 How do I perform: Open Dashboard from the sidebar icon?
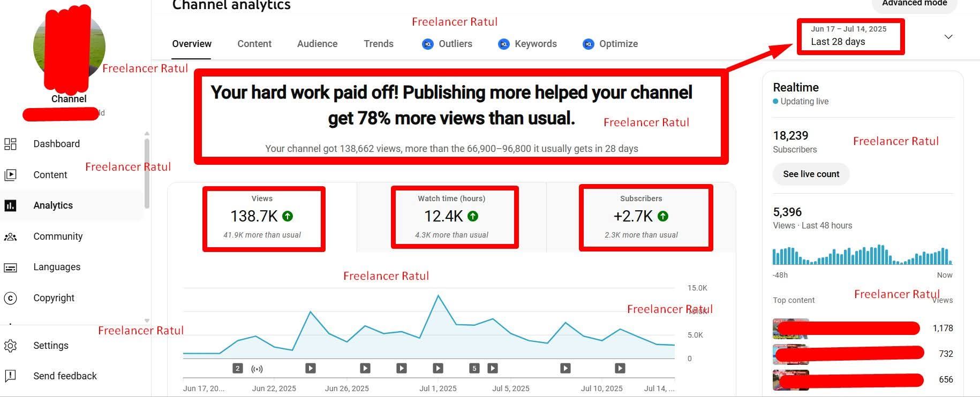(x=11, y=144)
